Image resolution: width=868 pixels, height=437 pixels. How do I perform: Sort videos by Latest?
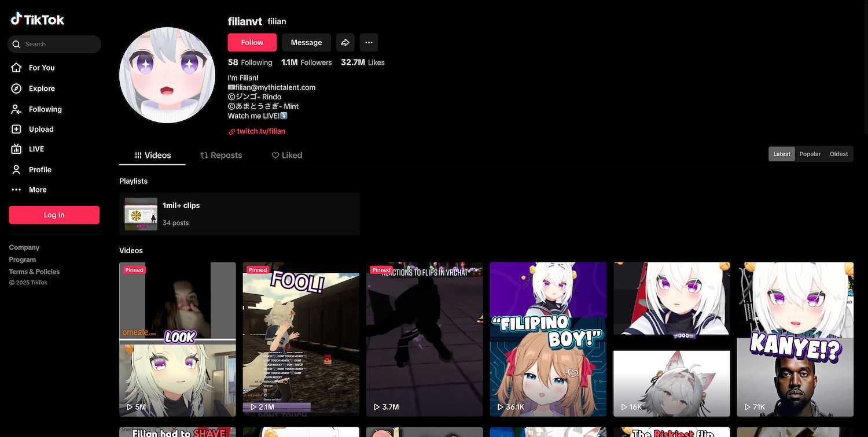coord(781,154)
